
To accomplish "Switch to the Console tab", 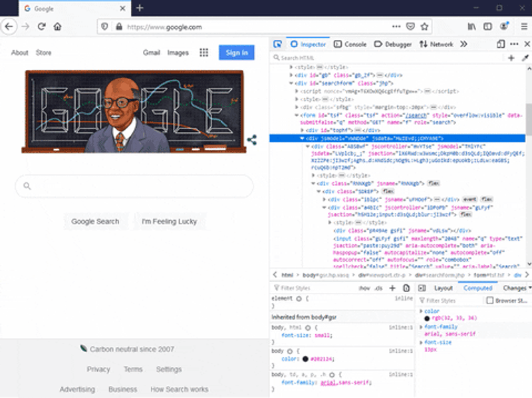I will coord(350,45).
